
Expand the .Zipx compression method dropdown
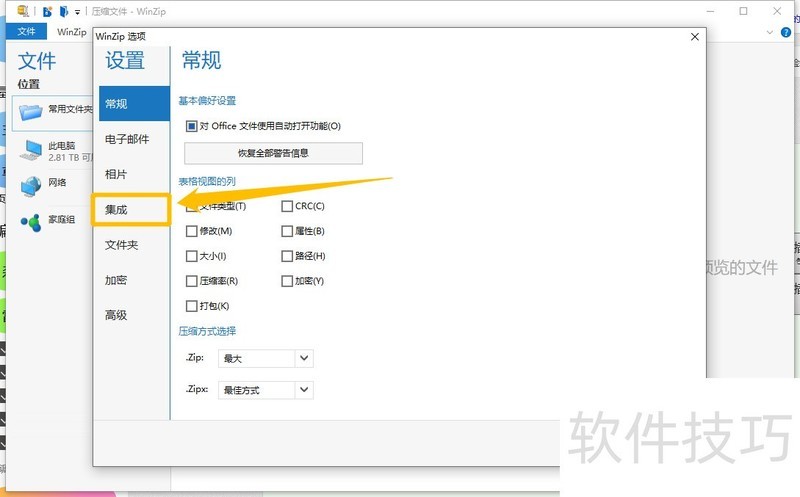coord(304,390)
